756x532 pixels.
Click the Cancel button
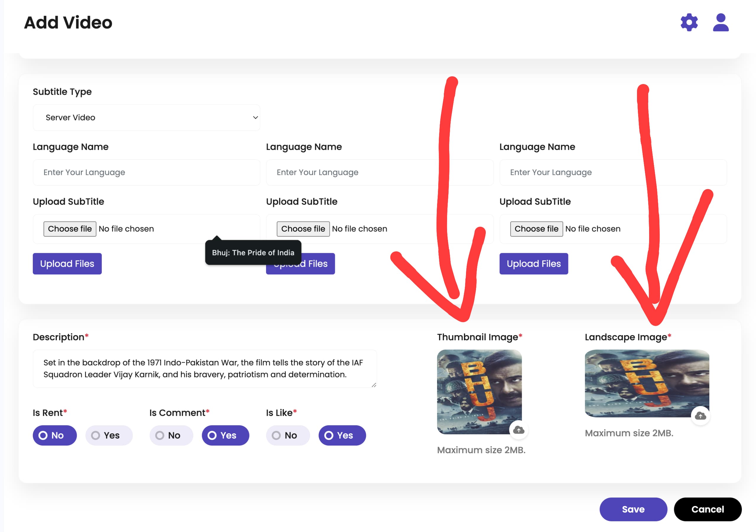pyautogui.click(x=708, y=509)
